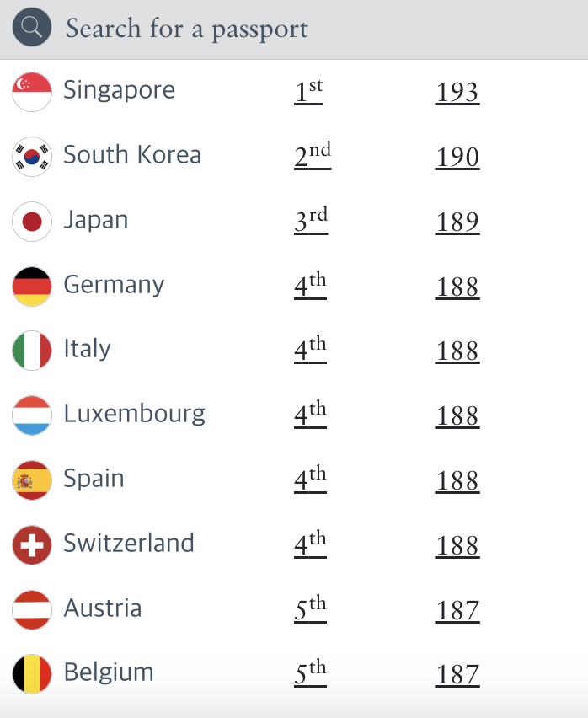Viewport: 588px width, 718px height.
Task: Click the Austria flag icon
Action: point(32,610)
